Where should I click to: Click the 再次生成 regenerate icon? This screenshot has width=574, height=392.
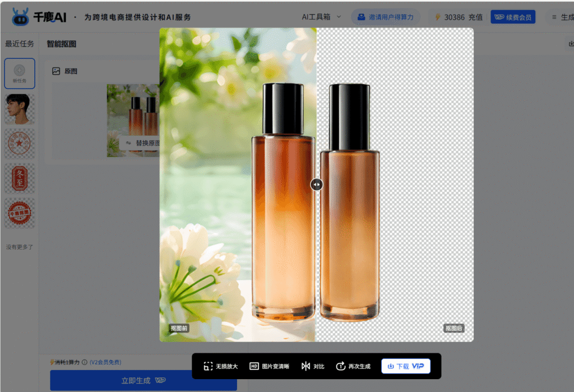(340, 366)
